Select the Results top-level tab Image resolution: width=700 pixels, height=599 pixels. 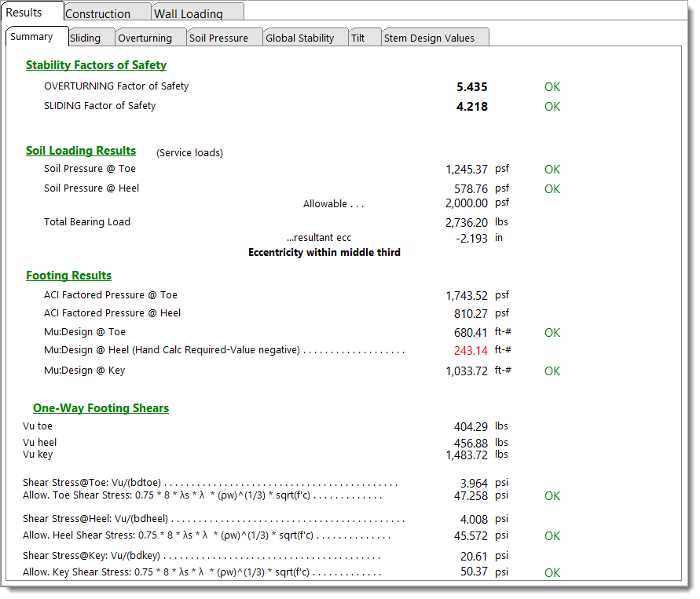point(24,13)
